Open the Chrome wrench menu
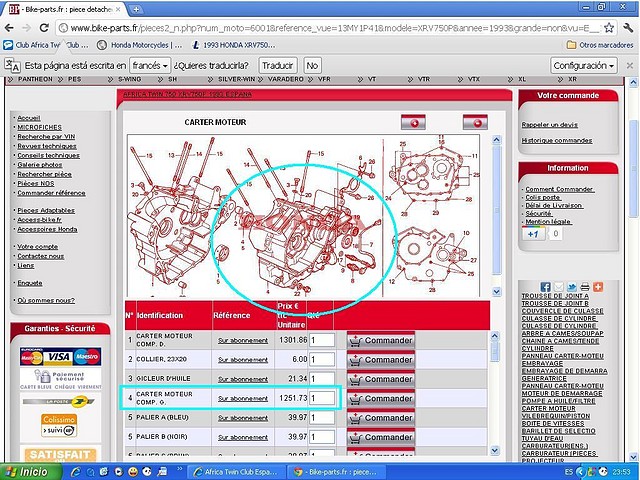This screenshot has width=640, height=480. (628, 28)
